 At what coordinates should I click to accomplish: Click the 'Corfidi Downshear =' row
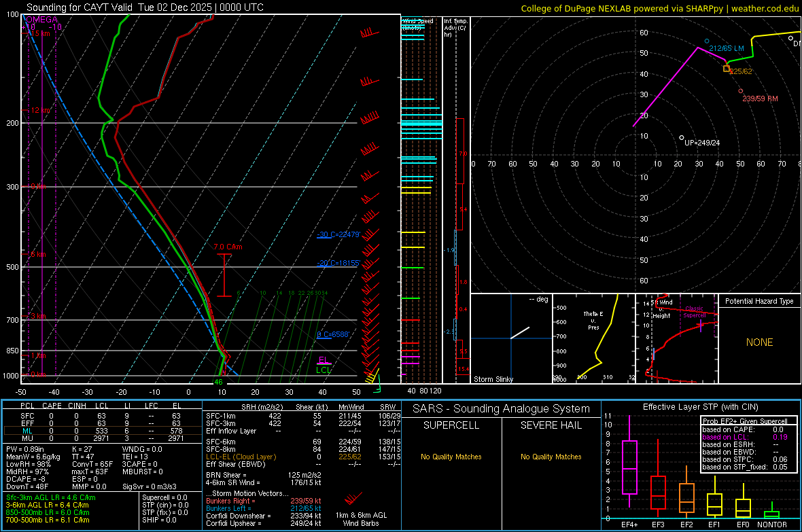264,516
